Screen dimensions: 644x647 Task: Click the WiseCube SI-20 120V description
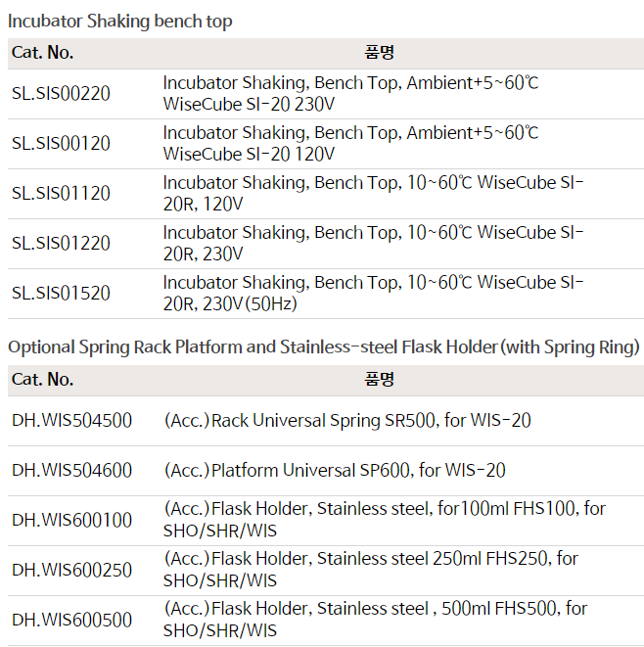coord(350,144)
